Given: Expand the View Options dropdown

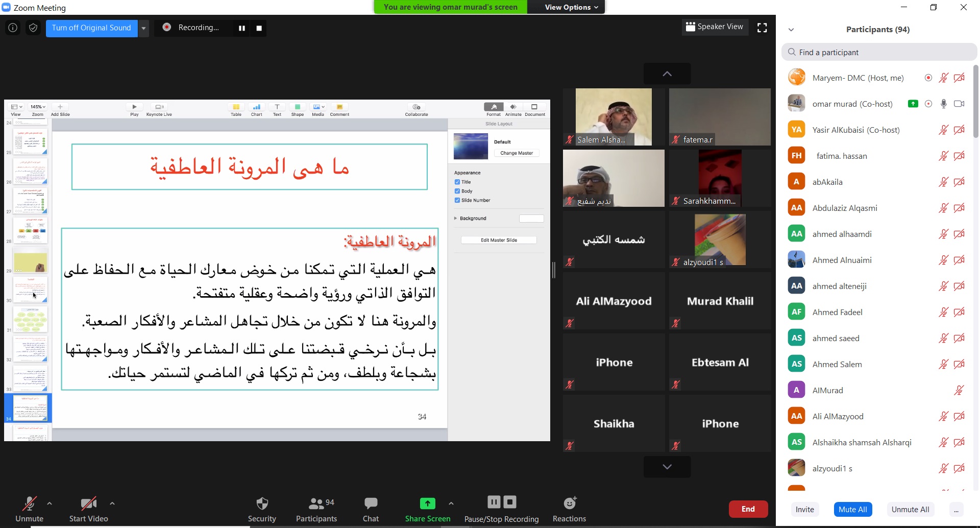Looking at the screenshot, I should click(571, 7).
